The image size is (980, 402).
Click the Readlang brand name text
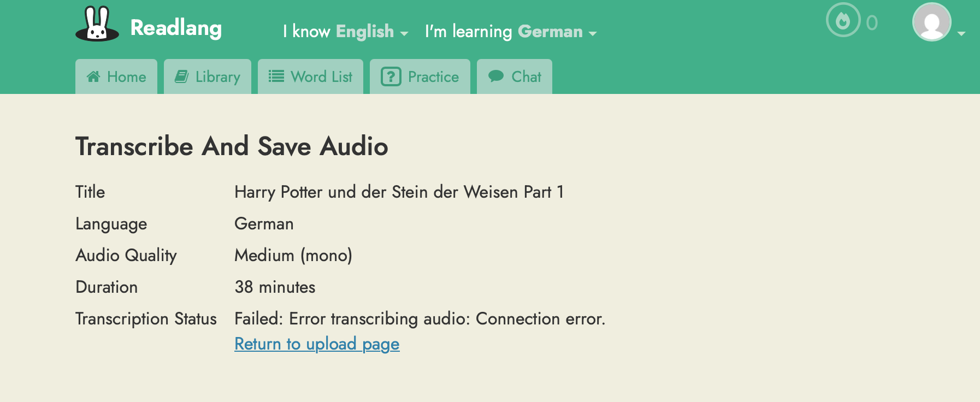(176, 28)
